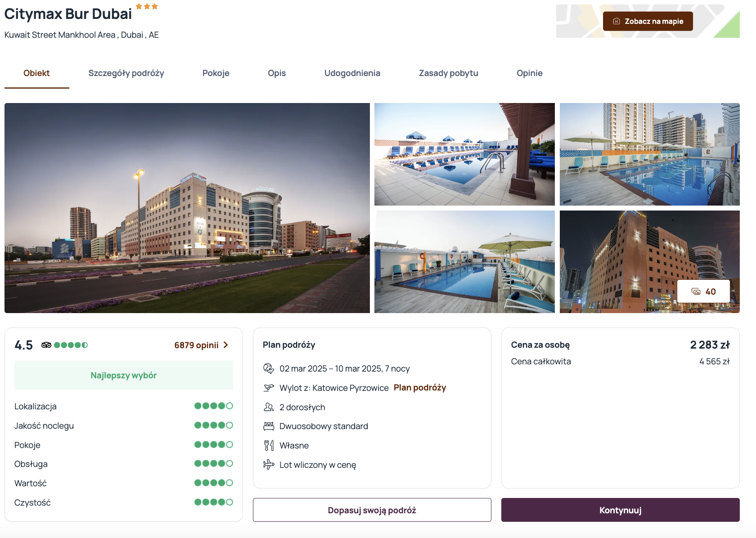Go to the Udogodnienia tab

click(352, 73)
